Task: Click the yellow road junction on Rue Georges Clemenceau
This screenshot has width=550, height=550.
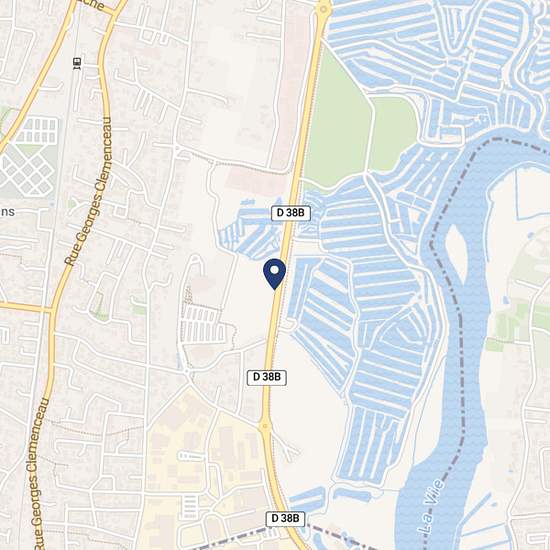Action: [x=52, y=310]
